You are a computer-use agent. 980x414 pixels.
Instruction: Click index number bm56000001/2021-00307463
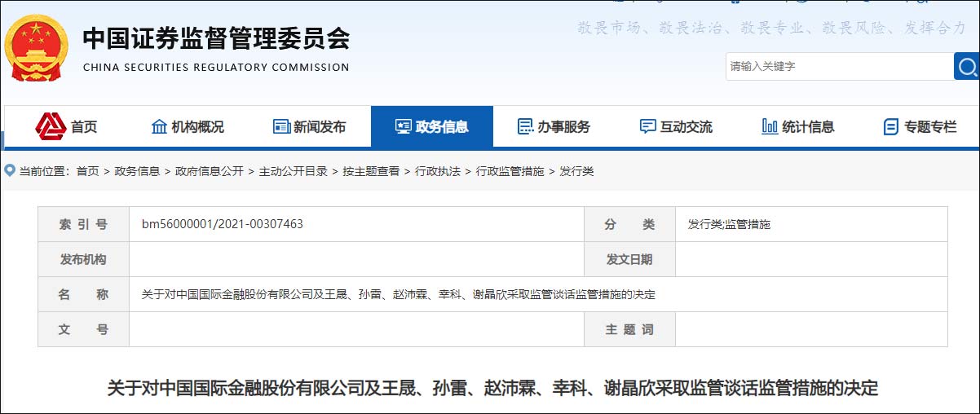[223, 224]
